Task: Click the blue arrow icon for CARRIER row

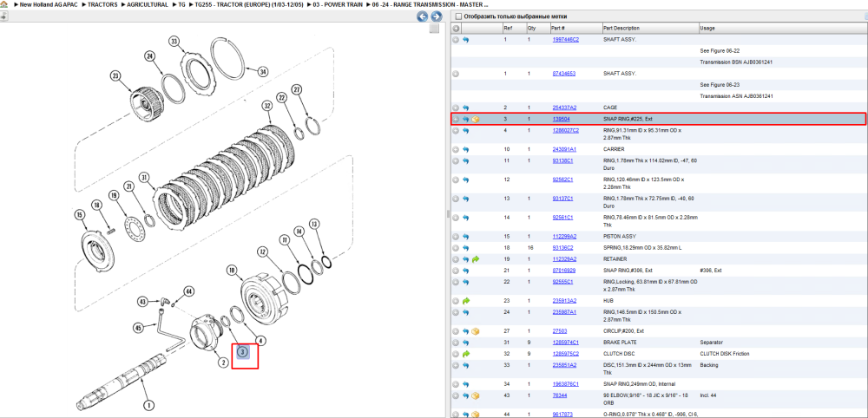Action: (x=465, y=149)
